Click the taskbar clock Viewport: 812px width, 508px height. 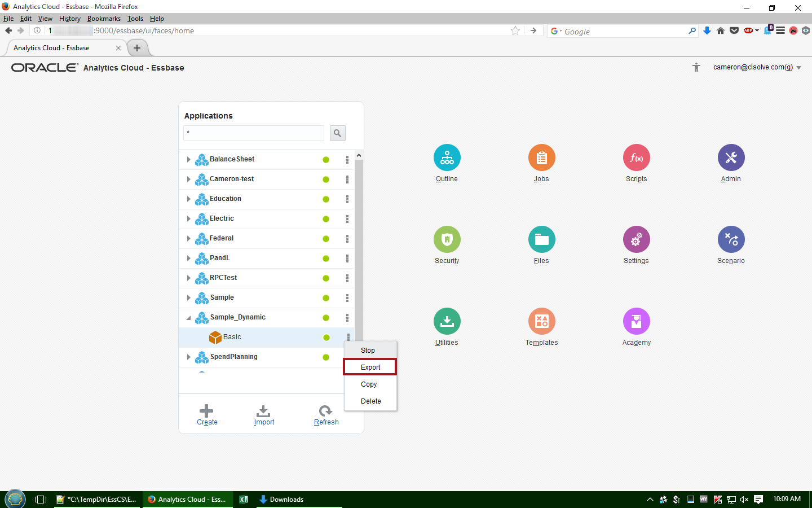click(787, 499)
